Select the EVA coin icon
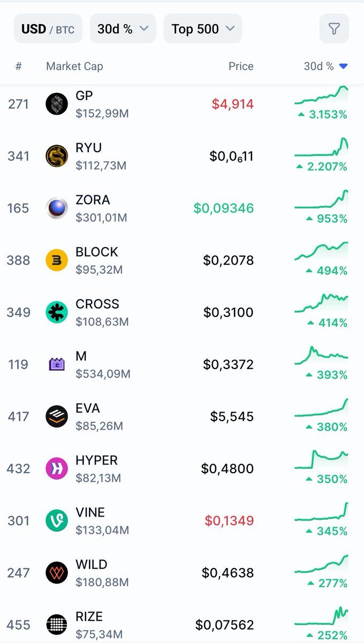This screenshot has width=364, height=643. click(x=57, y=416)
